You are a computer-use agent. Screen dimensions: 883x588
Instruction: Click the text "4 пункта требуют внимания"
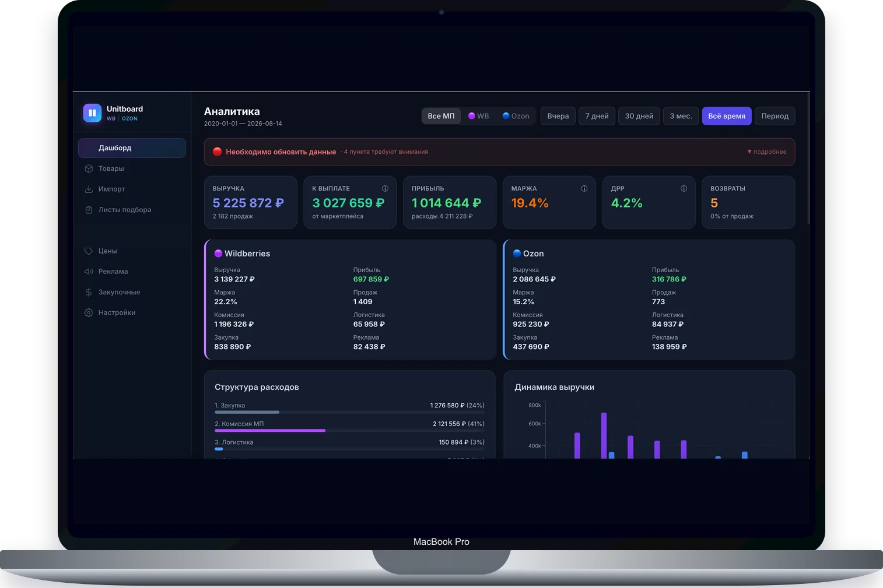click(386, 152)
